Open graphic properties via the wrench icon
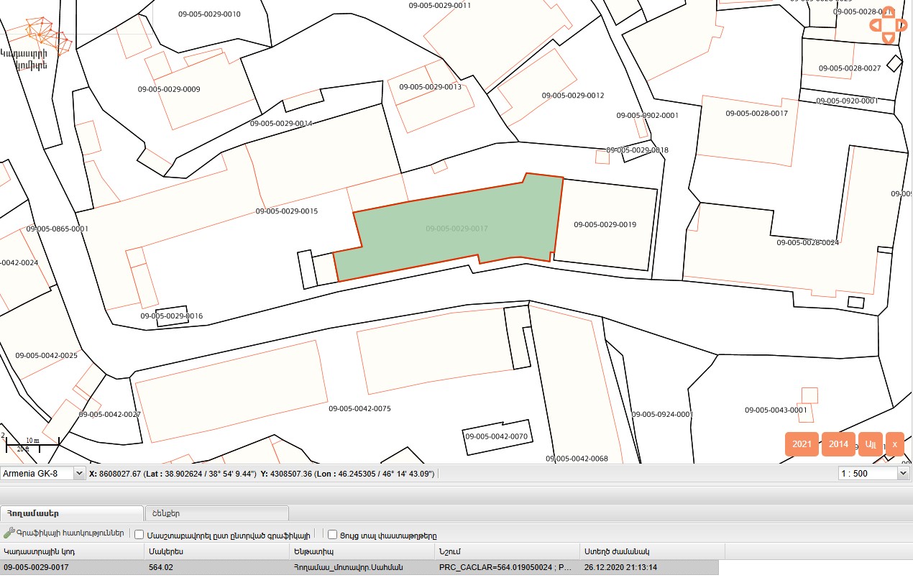The height and width of the screenshot is (588, 913). point(9,534)
